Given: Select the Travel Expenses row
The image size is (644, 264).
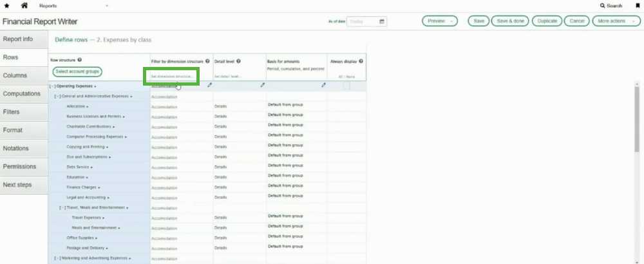Looking at the screenshot, I should [86, 218].
